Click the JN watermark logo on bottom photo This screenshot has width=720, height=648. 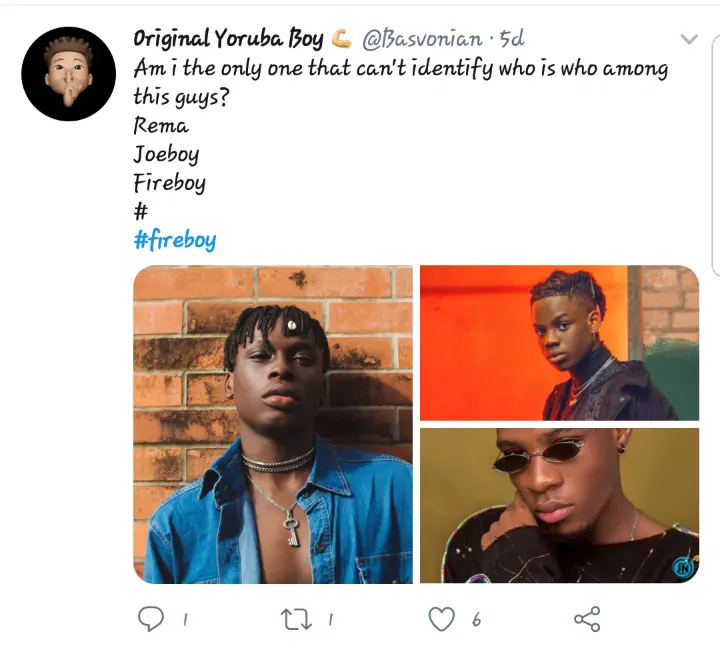[683, 568]
